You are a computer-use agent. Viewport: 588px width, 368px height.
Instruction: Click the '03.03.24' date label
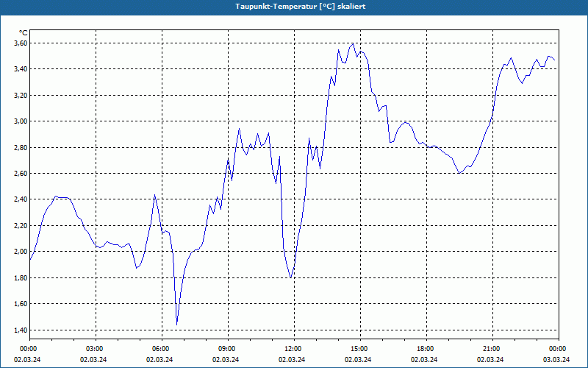556,359
